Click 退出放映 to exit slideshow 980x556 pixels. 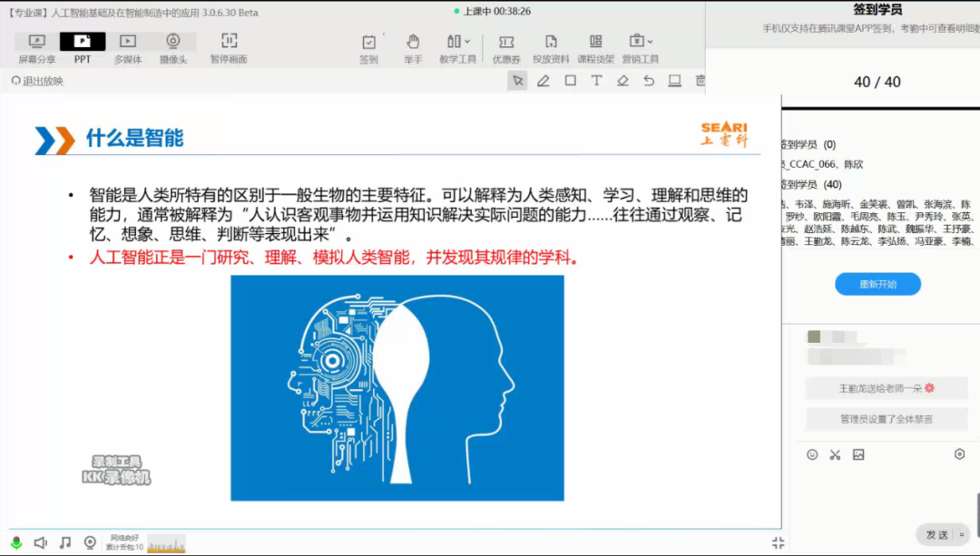click(37, 81)
